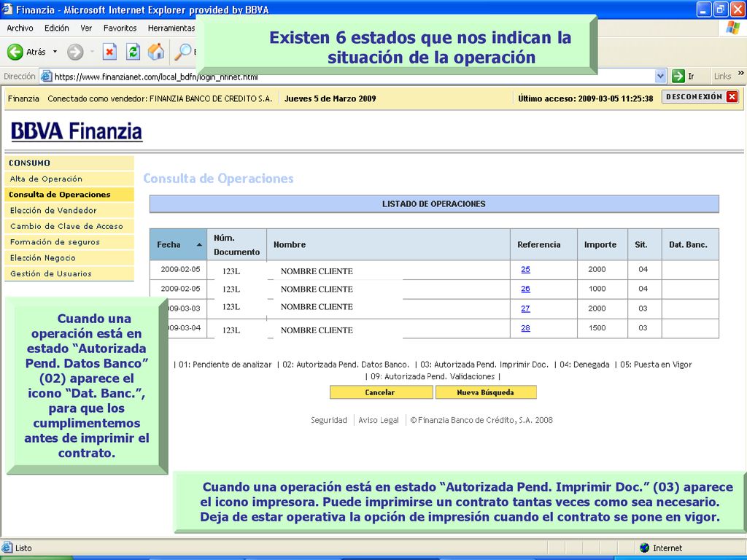Click the Dat. Banc. column header
This screenshot has width=747, height=560.
click(690, 245)
